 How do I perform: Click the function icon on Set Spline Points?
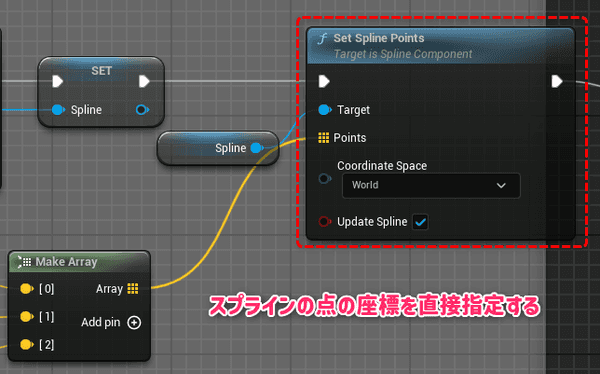click(x=323, y=39)
